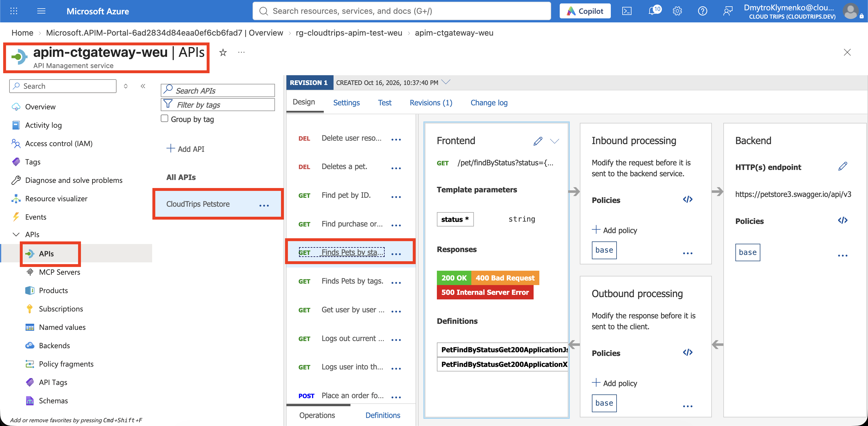Open the resource title ellipsis menu
The width and height of the screenshot is (868, 426).
241,52
